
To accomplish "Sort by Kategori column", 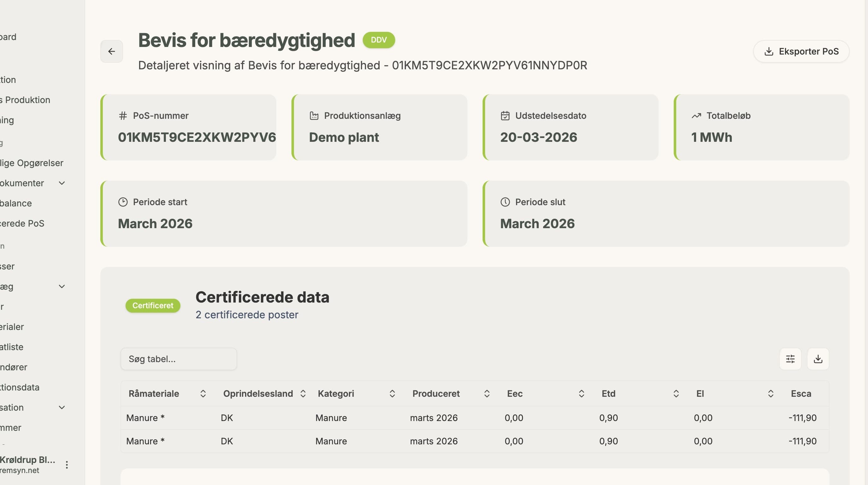I will (x=392, y=394).
